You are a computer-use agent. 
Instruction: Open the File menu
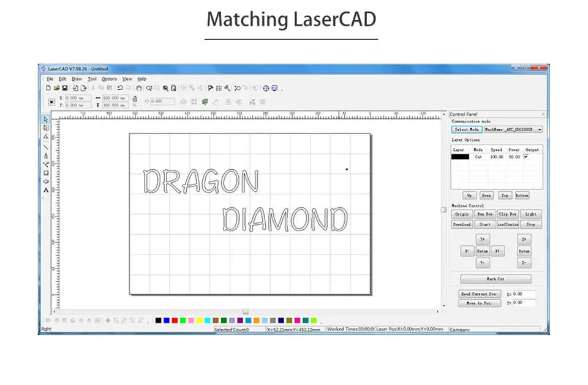pos(50,79)
